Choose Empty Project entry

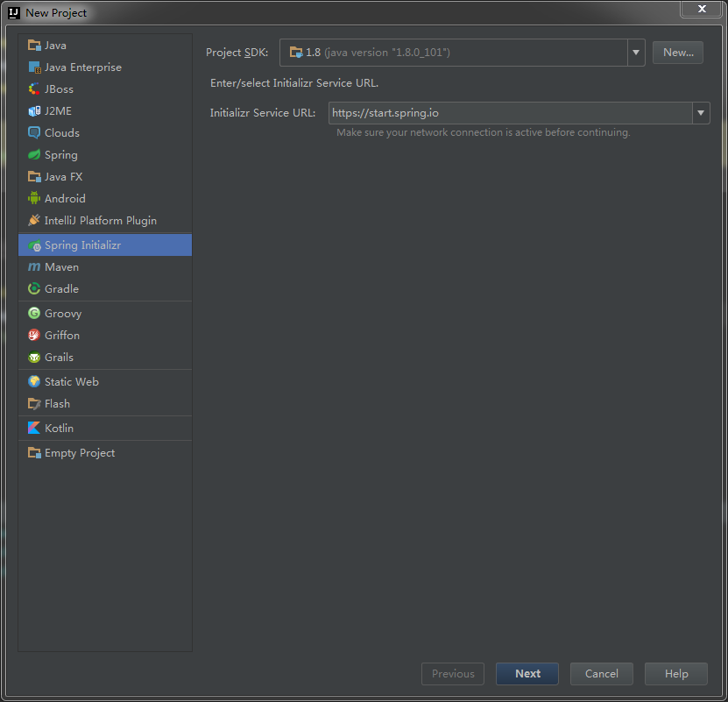pos(105,452)
